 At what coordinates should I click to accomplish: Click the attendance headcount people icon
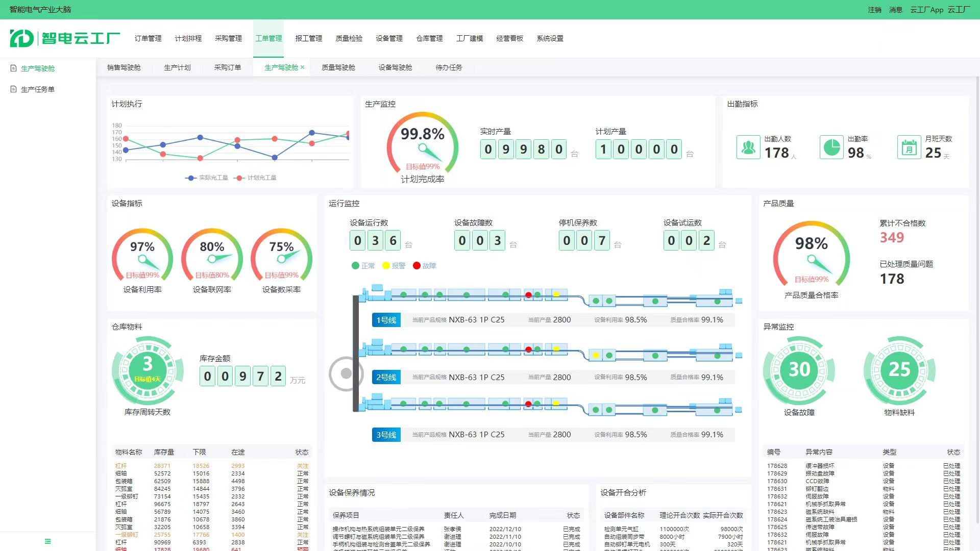[748, 147]
